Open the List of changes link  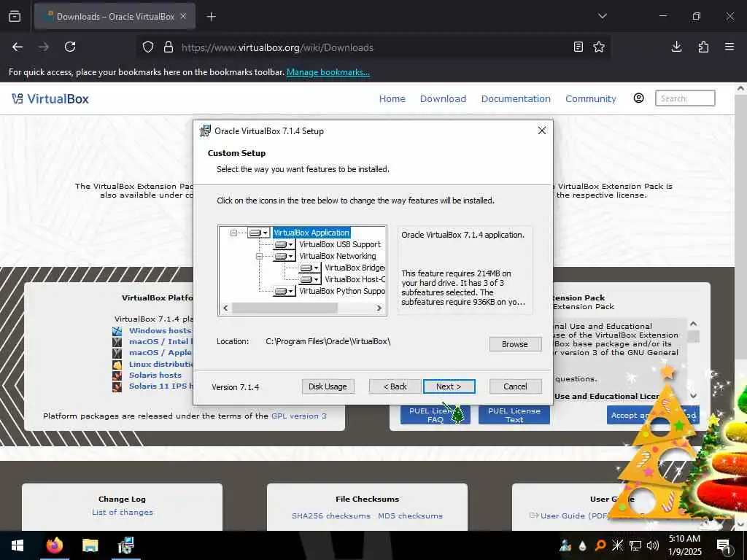point(123,513)
